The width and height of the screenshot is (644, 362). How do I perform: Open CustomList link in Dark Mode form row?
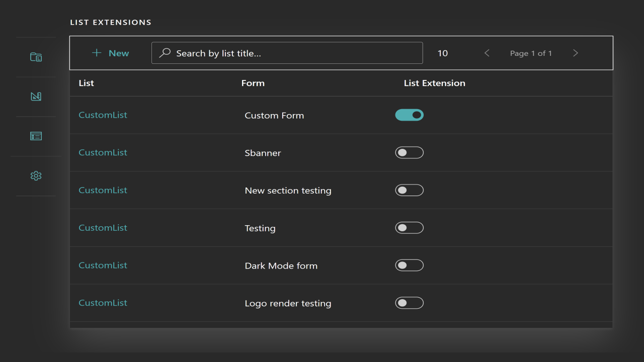pyautogui.click(x=103, y=265)
